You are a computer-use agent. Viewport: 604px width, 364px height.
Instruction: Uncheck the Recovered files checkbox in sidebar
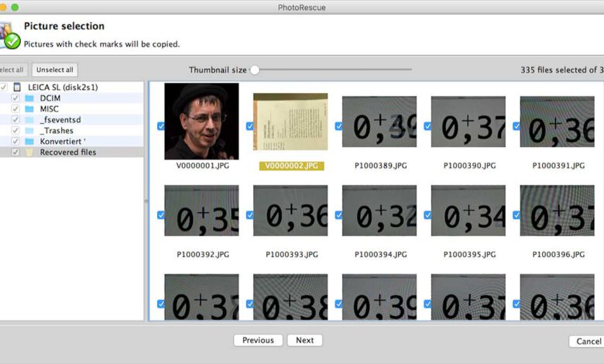[15, 153]
